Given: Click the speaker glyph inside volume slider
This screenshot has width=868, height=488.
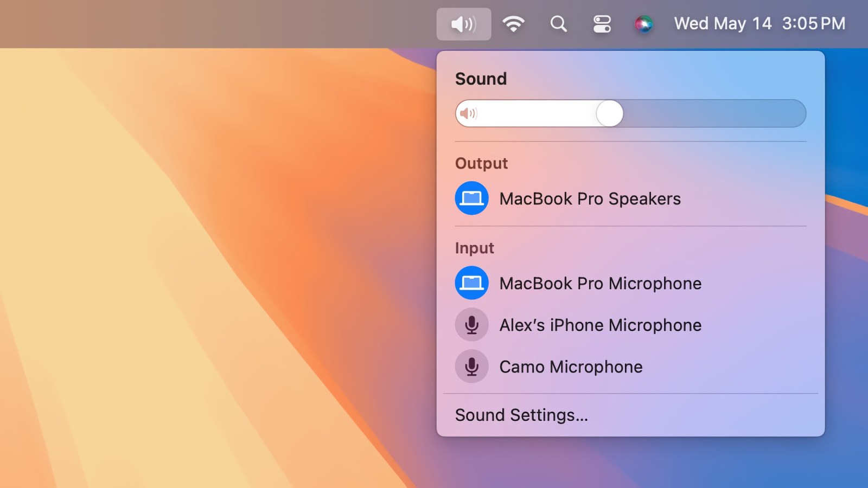Looking at the screenshot, I should 468,113.
